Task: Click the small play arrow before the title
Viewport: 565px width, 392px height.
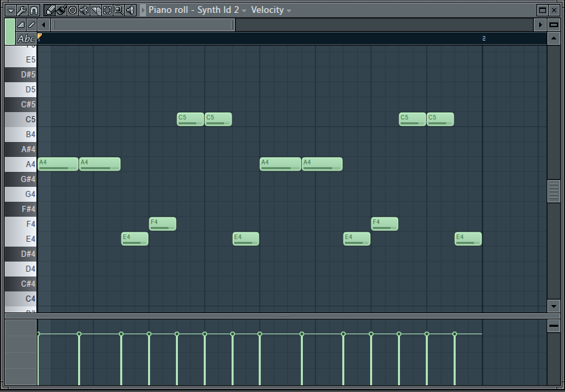Action: point(143,10)
